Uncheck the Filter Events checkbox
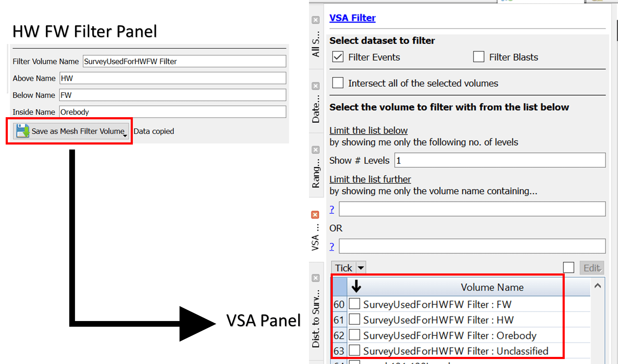The height and width of the screenshot is (364, 618). tap(338, 57)
